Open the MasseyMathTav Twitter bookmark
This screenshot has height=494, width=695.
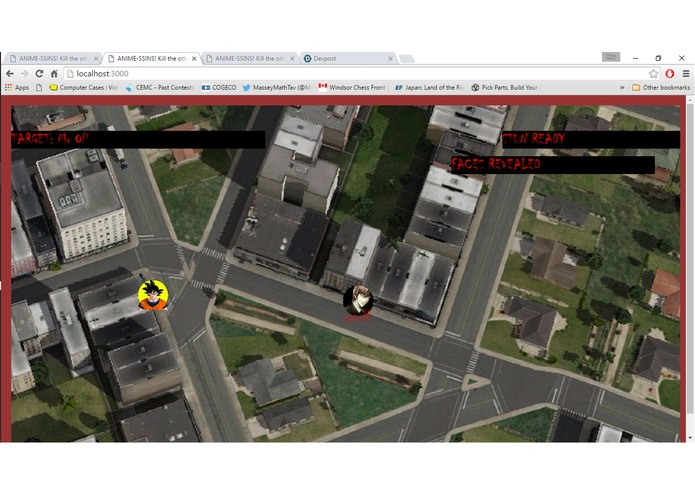(x=277, y=88)
